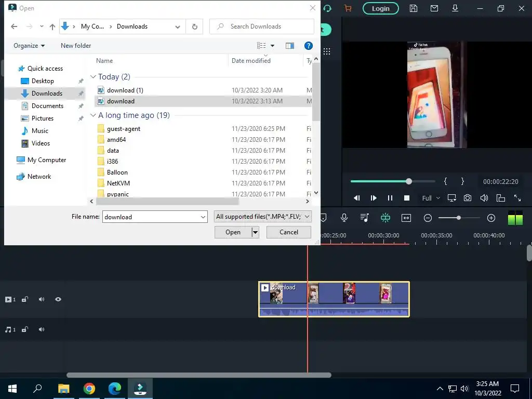This screenshot has width=532, height=399.
Task: Click the Login button
Action: (x=381, y=8)
